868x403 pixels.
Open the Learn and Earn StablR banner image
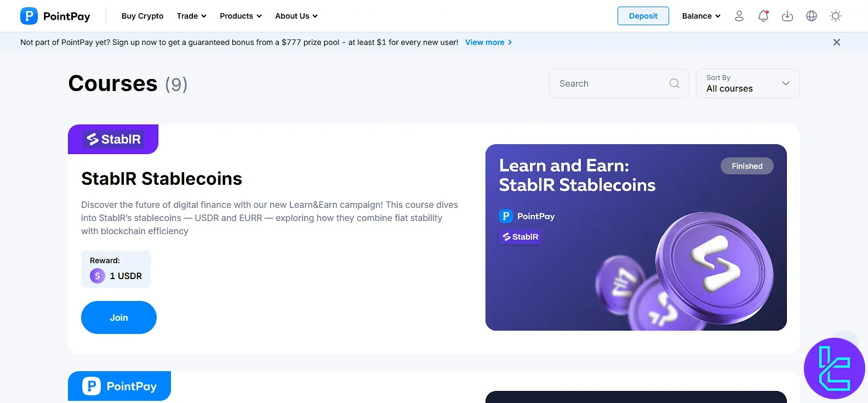[636, 237]
